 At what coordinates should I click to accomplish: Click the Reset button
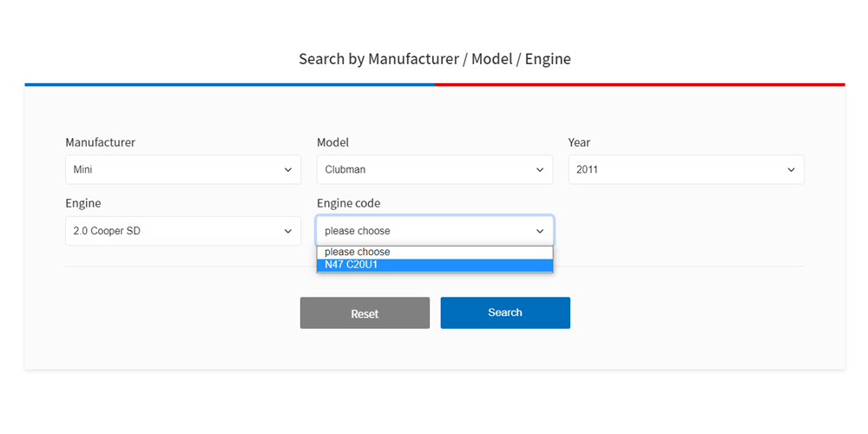365,313
